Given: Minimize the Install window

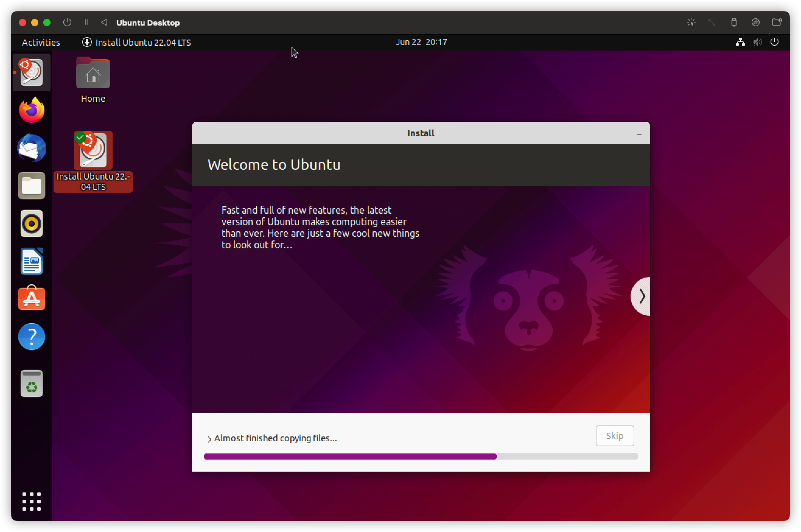Looking at the screenshot, I should (639, 134).
